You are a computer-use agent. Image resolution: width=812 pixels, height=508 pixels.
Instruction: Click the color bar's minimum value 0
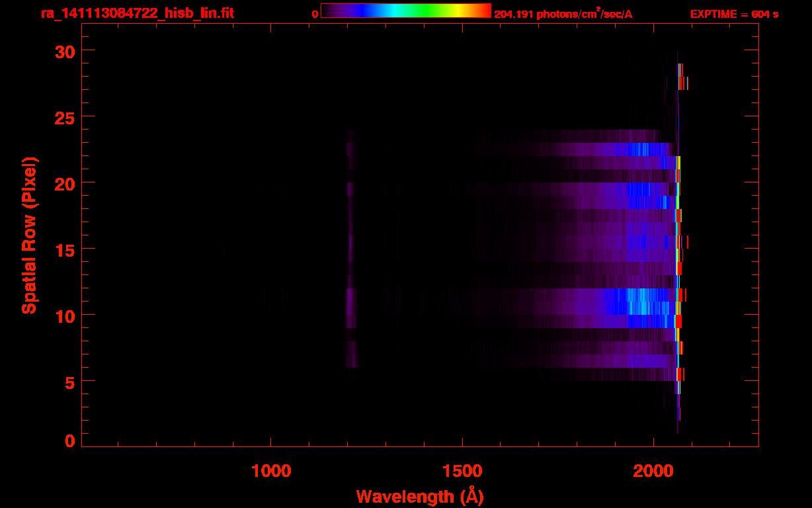point(315,14)
